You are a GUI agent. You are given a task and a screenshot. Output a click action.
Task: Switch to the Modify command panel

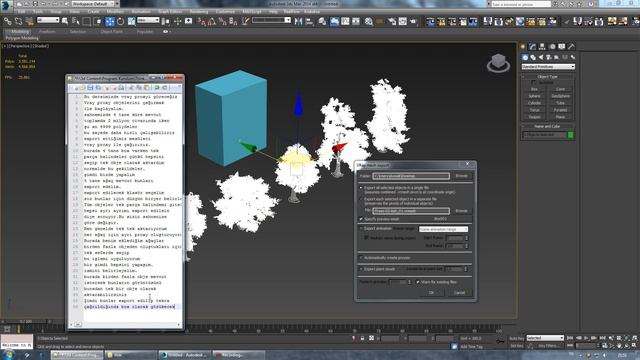point(532,47)
